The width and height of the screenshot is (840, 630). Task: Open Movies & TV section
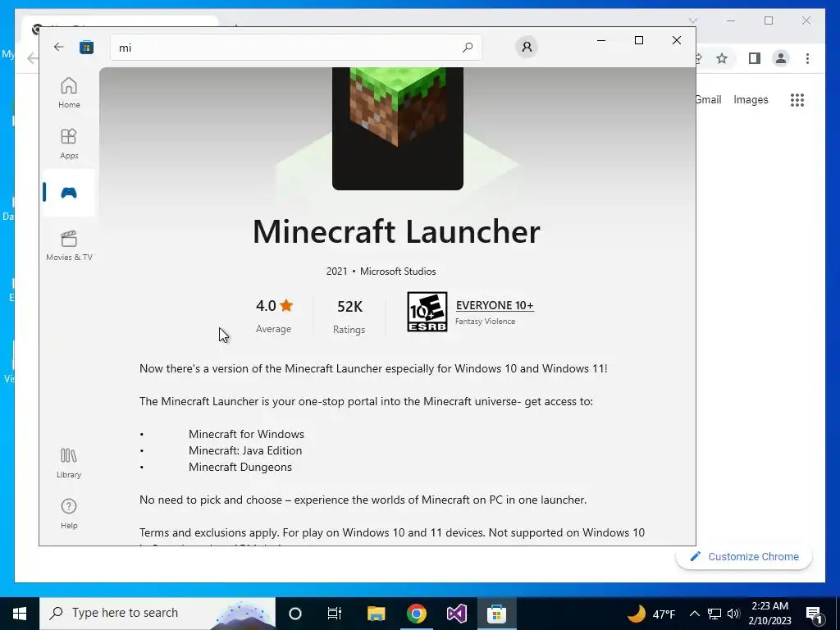[x=69, y=245]
